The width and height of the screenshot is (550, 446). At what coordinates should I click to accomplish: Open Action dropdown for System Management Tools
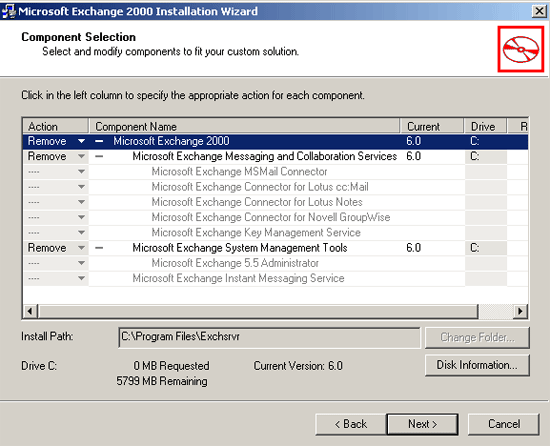coord(81,248)
